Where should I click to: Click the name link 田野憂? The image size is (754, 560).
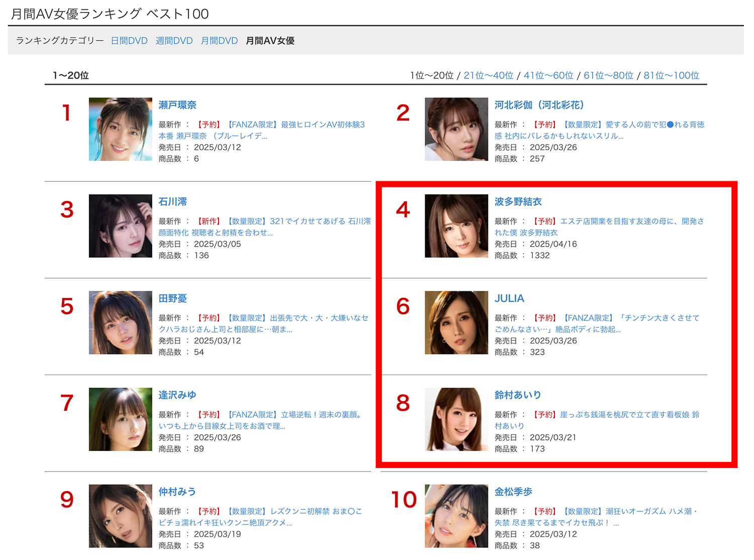(x=172, y=298)
